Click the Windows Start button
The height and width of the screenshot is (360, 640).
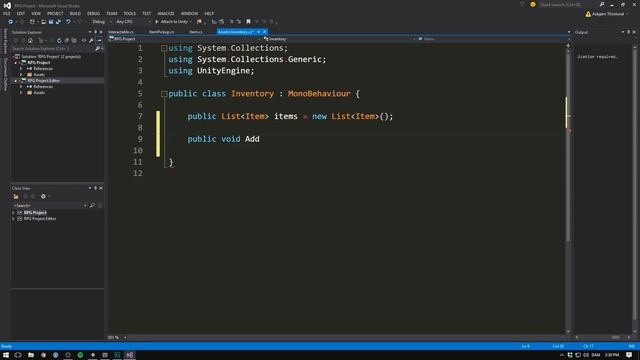click(6, 355)
